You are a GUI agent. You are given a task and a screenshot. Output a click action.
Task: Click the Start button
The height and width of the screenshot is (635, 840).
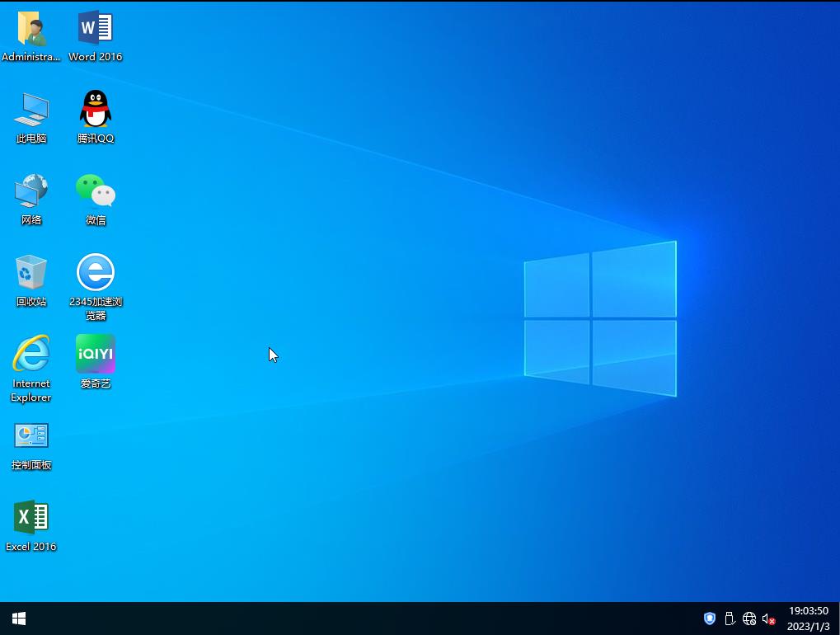pos(17,618)
